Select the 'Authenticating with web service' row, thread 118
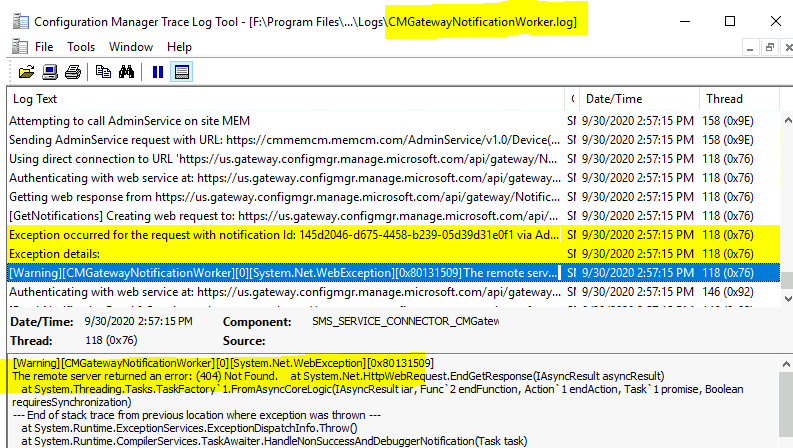Screen dimensions: 793x448 393,178
